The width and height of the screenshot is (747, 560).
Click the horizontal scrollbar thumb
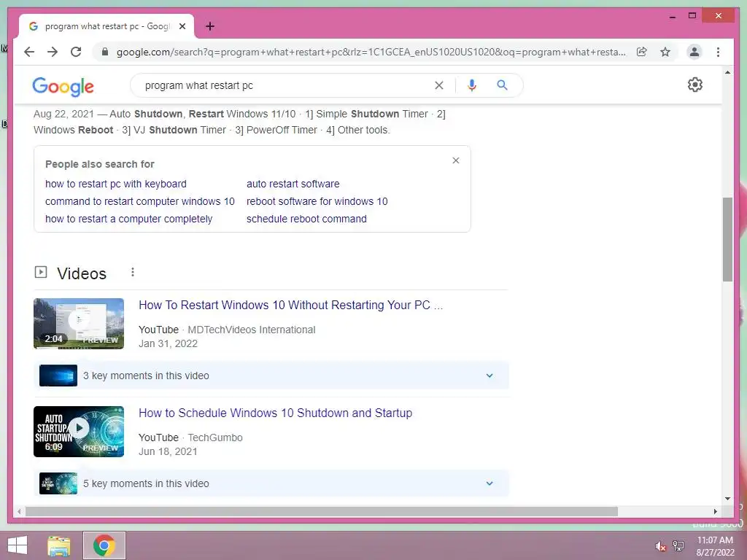tap(322, 511)
